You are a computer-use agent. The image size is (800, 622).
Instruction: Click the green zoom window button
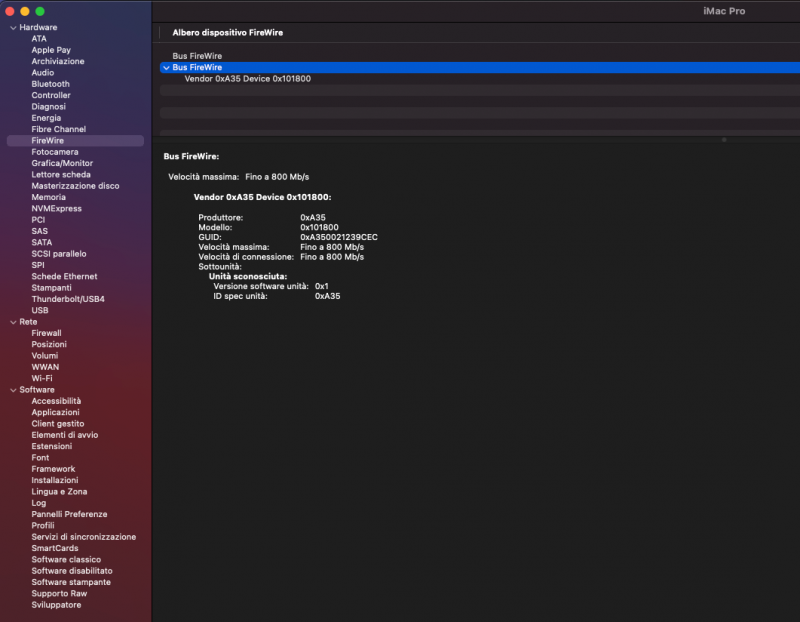(40, 11)
